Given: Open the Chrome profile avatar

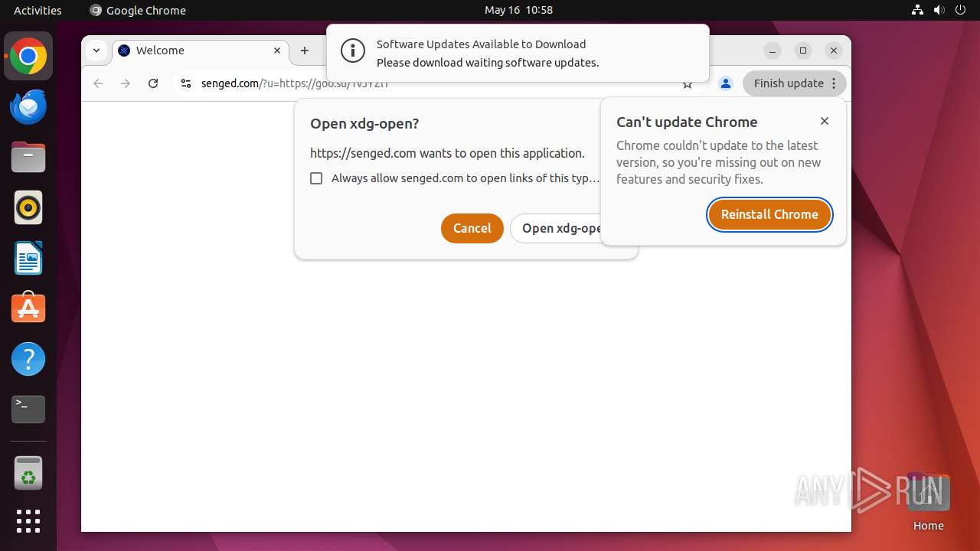Looking at the screenshot, I should (726, 83).
